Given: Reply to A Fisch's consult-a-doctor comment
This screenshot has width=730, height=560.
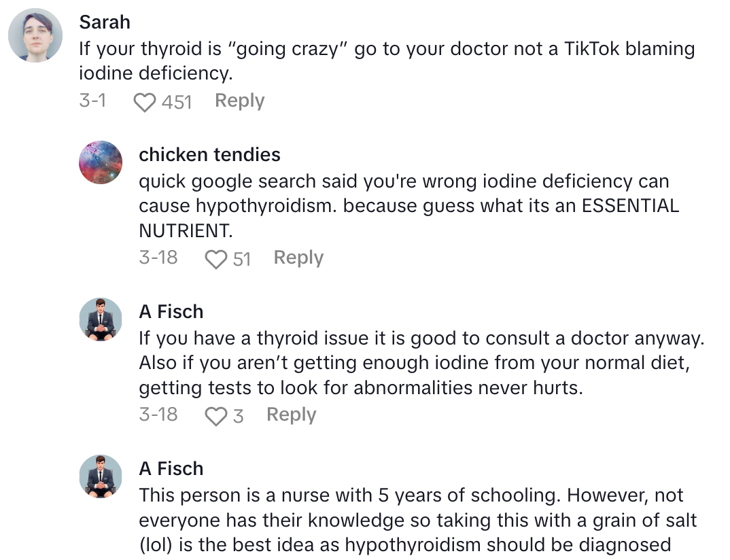Looking at the screenshot, I should pyautogui.click(x=291, y=415).
